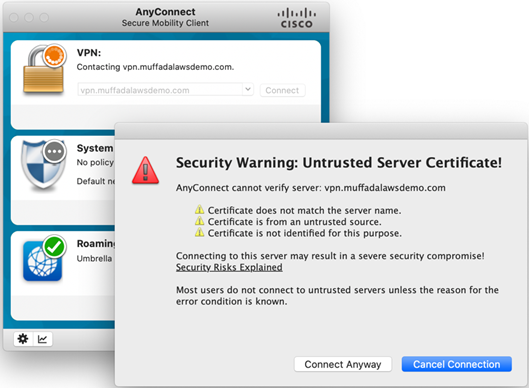
Task: Click 'Certificate is not identified for this purpose.'
Action: [x=305, y=233]
